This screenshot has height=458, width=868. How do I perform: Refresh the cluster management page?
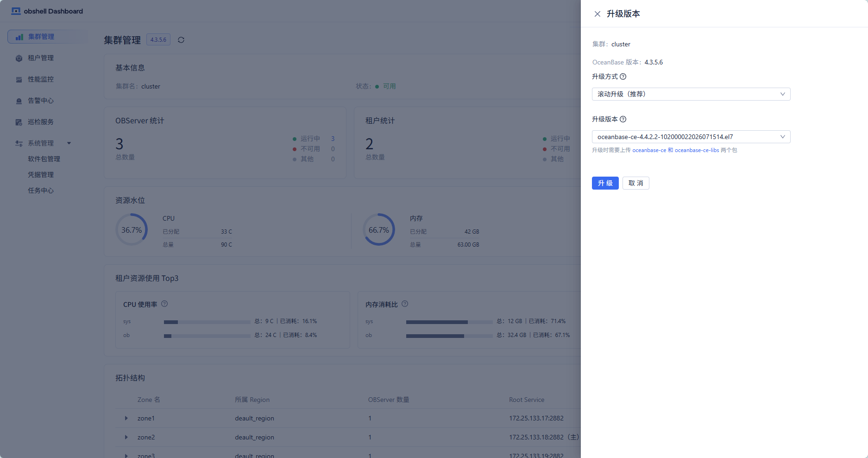click(x=181, y=40)
